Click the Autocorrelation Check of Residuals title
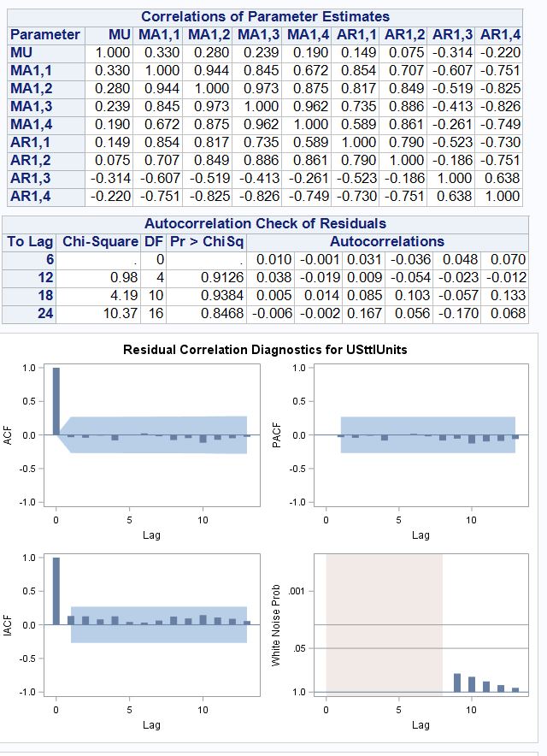The width and height of the screenshot is (547, 756). (265, 223)
